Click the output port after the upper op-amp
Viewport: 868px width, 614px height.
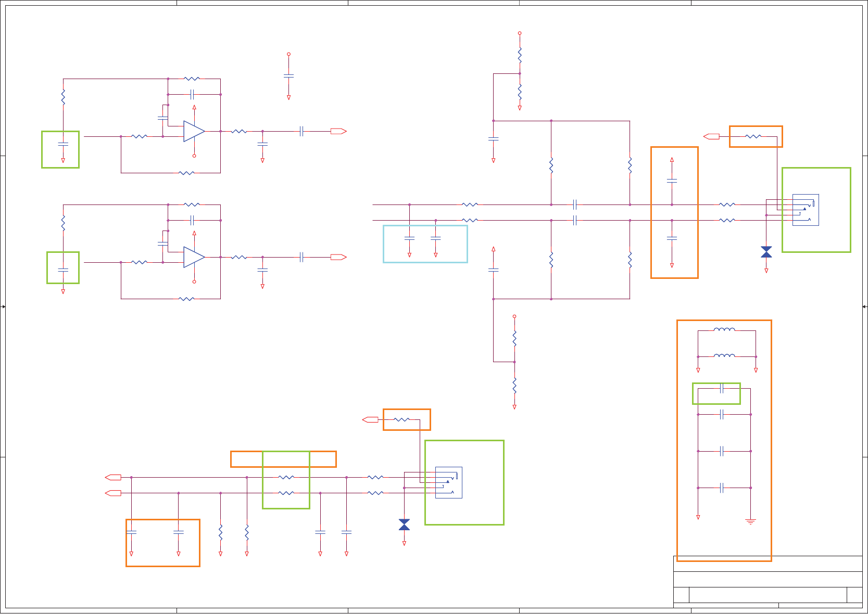tap(338, 131)
